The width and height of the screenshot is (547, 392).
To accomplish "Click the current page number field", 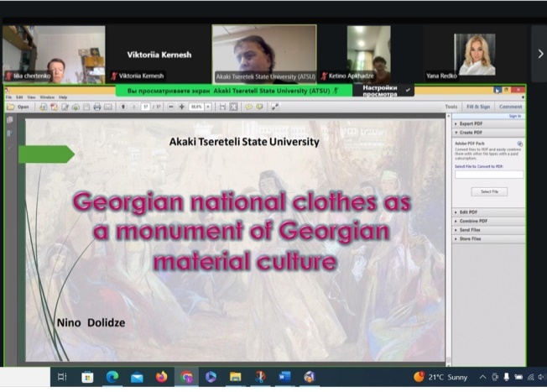I will [145, 107].
